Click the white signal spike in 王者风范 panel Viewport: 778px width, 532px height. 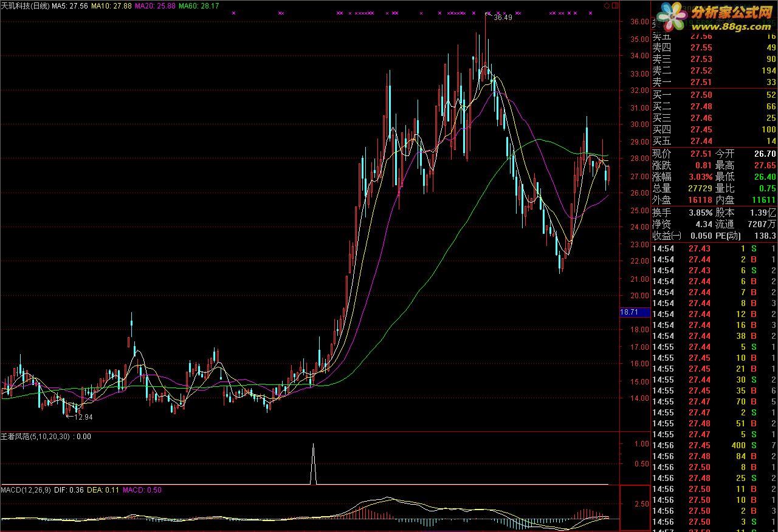pyautogui.click(x=314, y=463)
